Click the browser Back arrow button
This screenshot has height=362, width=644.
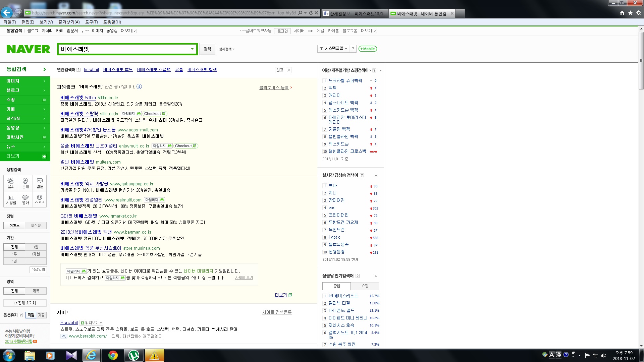(7, 13)
